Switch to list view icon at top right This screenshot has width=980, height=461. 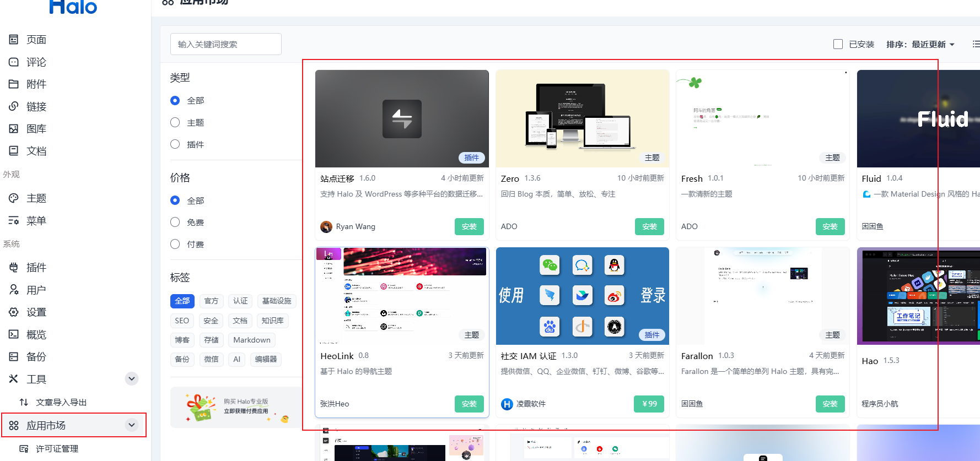[x=976, y=44]
